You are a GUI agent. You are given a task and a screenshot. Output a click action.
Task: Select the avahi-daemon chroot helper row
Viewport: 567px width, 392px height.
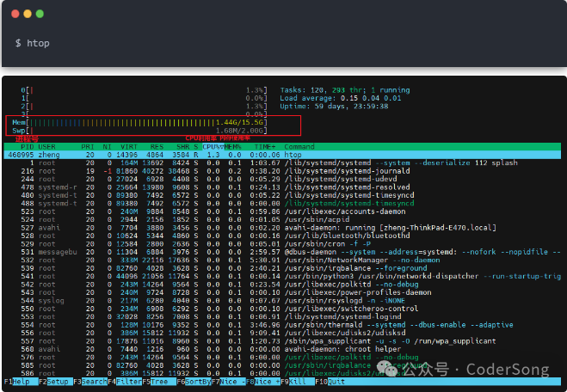pyautogui.click(x=282, y=349)
